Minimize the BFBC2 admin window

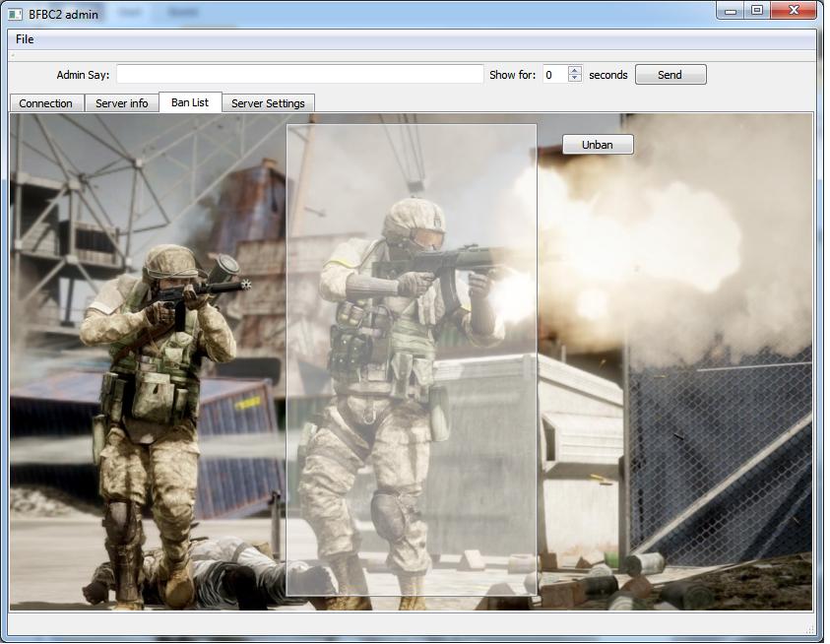click(731, 11)
